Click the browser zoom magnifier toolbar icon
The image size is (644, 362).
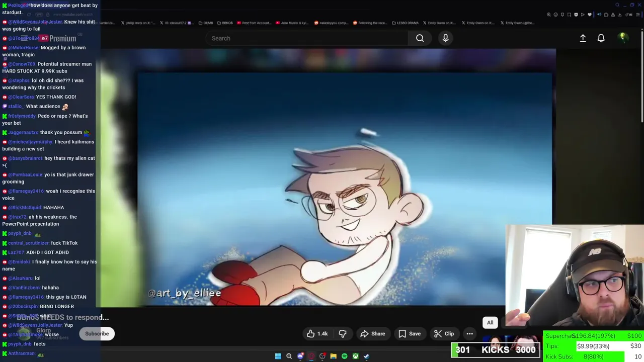[x=549, y=15]
